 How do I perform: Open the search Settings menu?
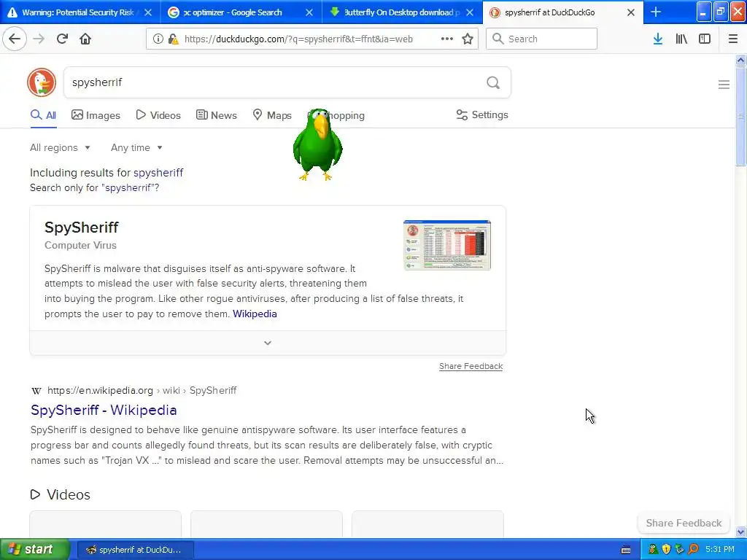[x=482, y=114]
